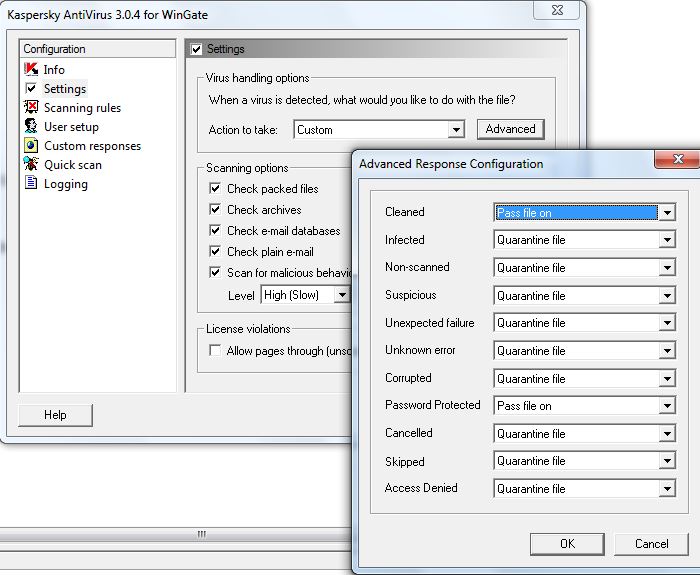
Task: Click the Virus handling options group label
Action: tap(257, 78)
